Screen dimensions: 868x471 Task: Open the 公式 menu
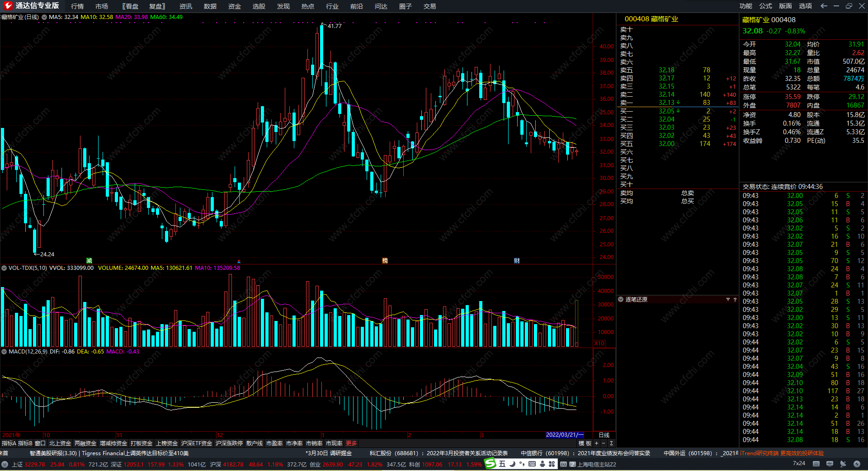pos(766,6)
